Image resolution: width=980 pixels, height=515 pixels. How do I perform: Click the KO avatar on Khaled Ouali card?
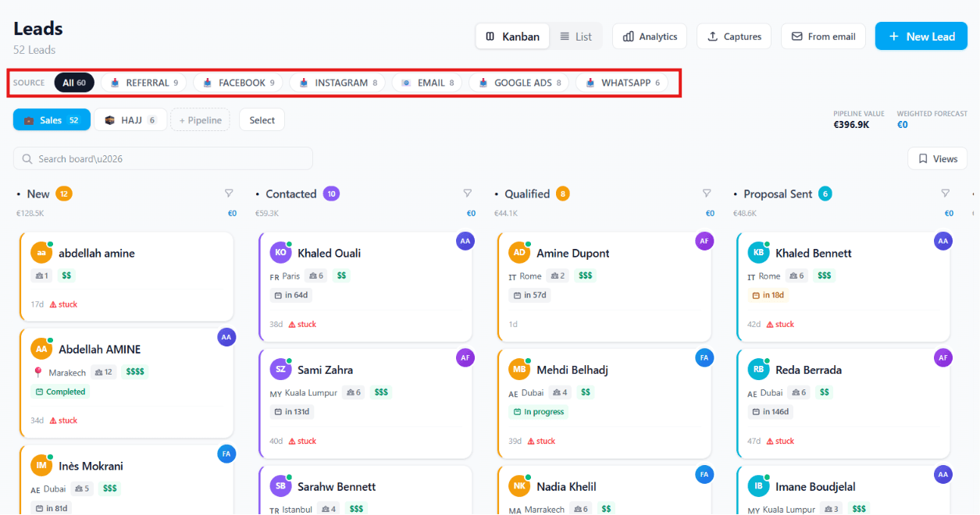280,253
